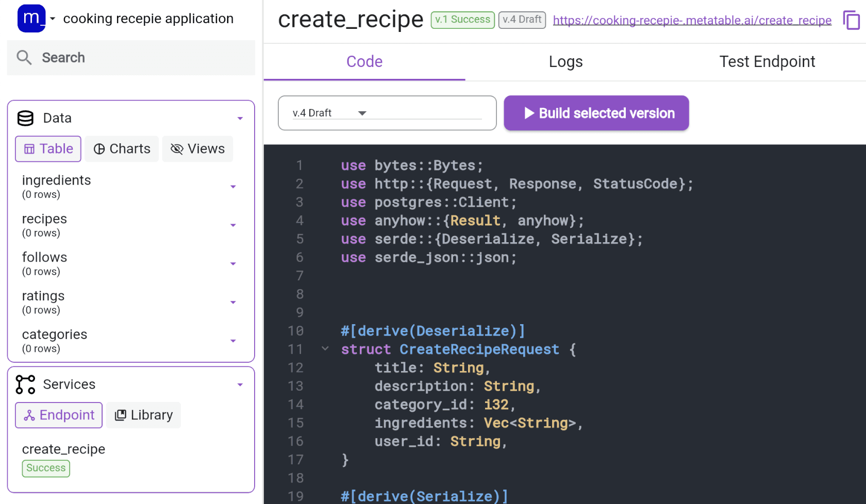Image resolution: width=866 pixels, height=504 pixels.
Task: Click the Build selected version button
Action: (596, 113)
